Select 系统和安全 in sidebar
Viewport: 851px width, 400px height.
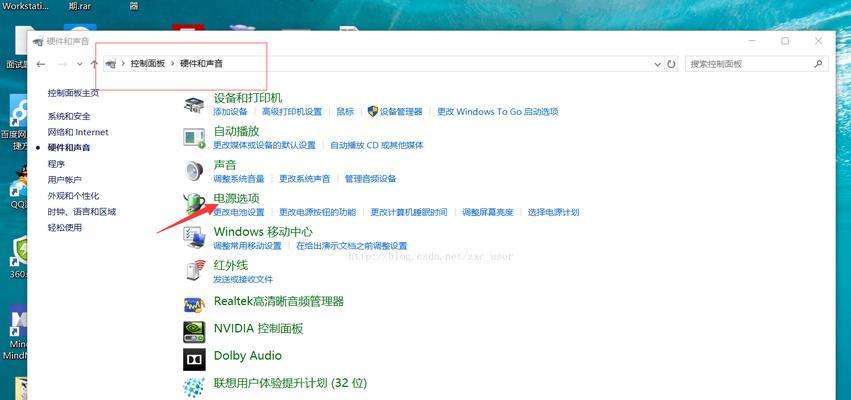[x=69, y=116]
